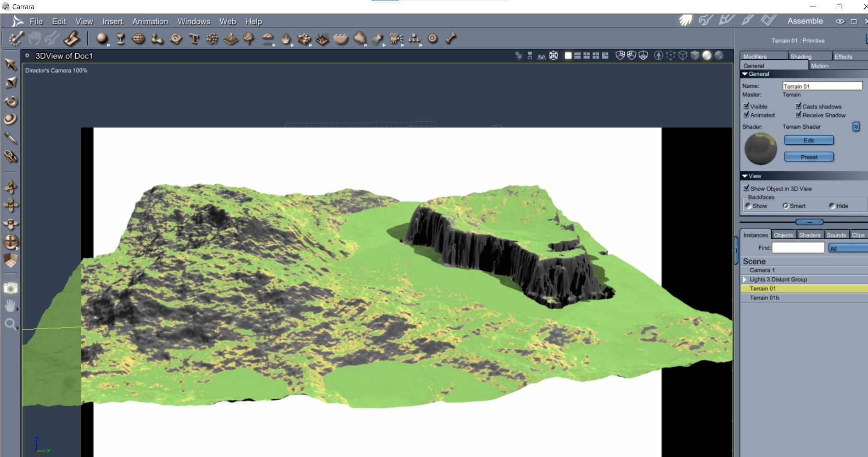868x457 pixels.
Task: Pick the Move/Select arrow tool
Action: [11, 64]
